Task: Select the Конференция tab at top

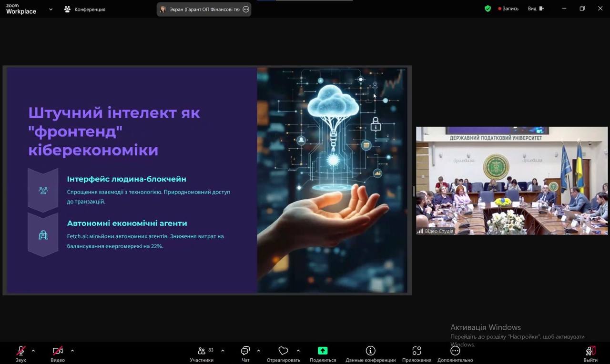Action: [x=85, y=9]
